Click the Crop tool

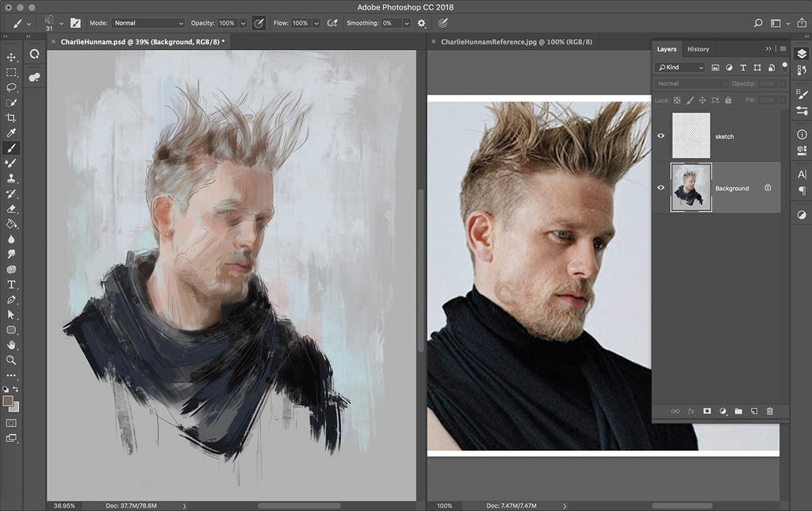pos(11,117)
